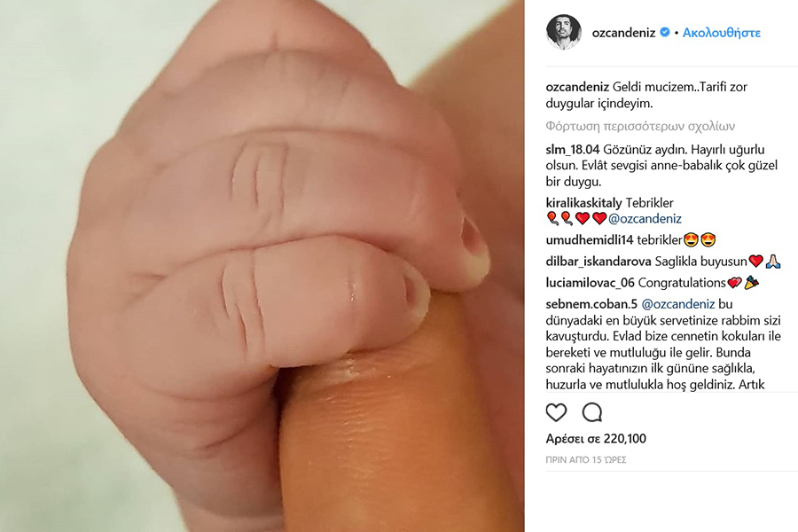Click the post timestamp ΠΡΙΝ ΑΠΟ 15 ΩΡΕΣ

(586, 459)
